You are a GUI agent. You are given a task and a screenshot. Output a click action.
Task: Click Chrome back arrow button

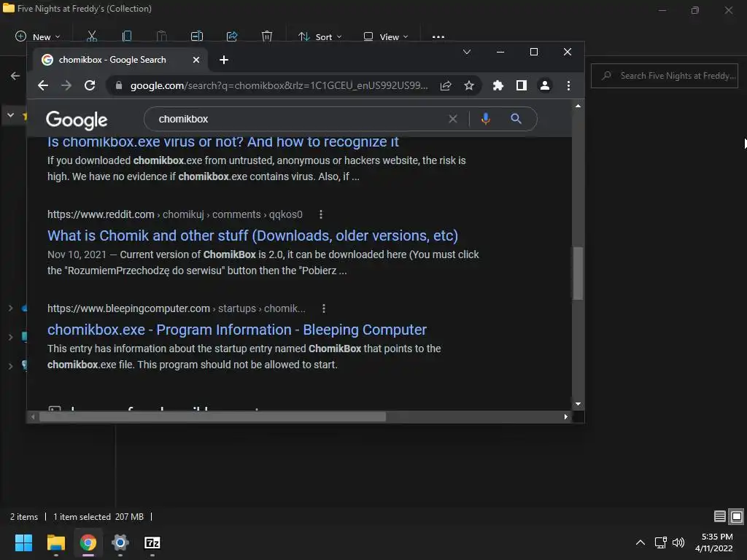[43, 85]
